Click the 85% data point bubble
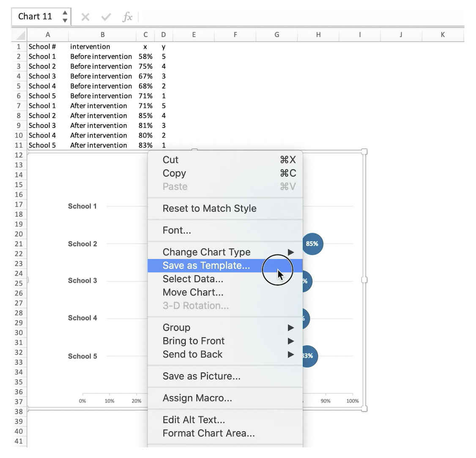476x458 pixels. coord(312,244)
